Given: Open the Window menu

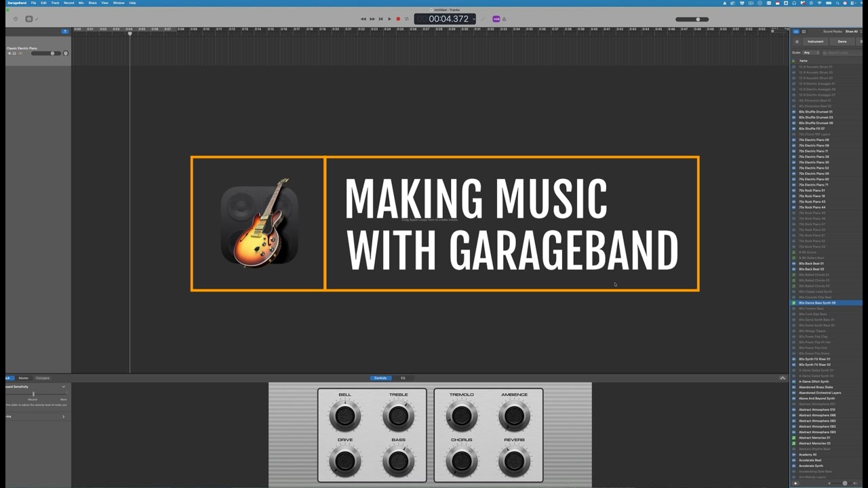Looking at the screenshot, I should [119, 3].
